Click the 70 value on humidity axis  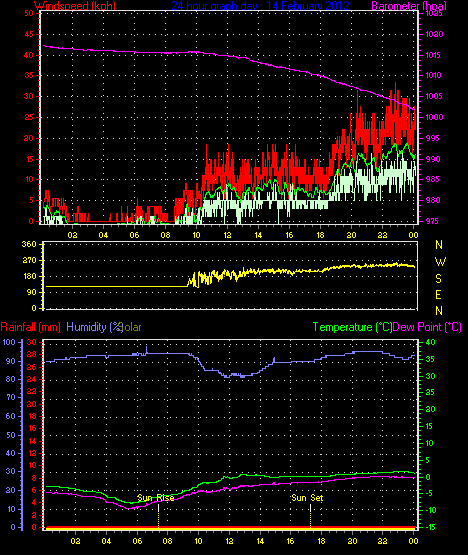[11, 397]
